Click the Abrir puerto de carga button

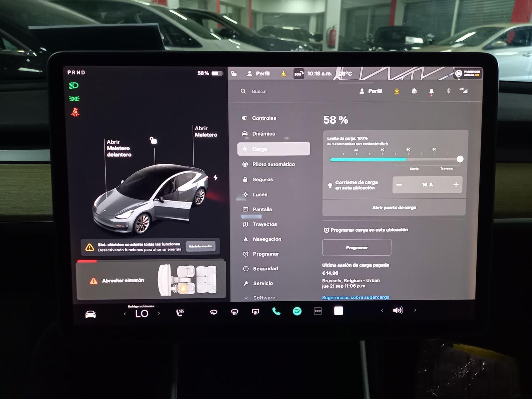point(394,207)
